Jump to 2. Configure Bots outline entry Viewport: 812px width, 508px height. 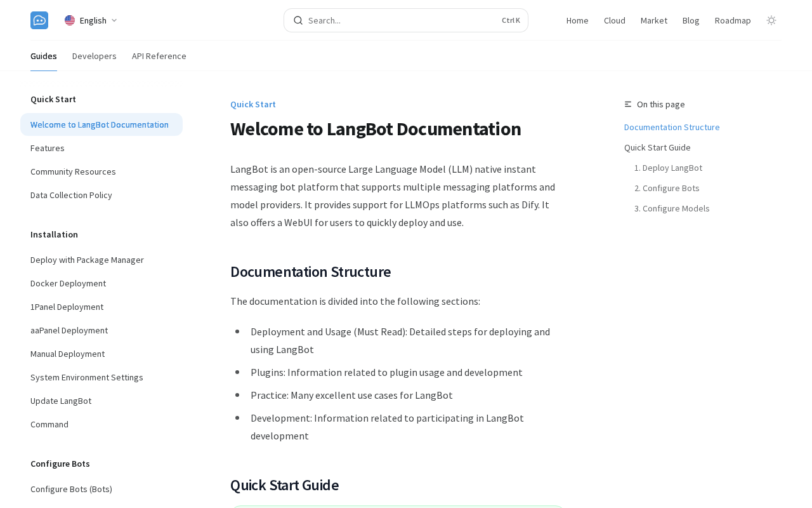(x=667, y=188)
